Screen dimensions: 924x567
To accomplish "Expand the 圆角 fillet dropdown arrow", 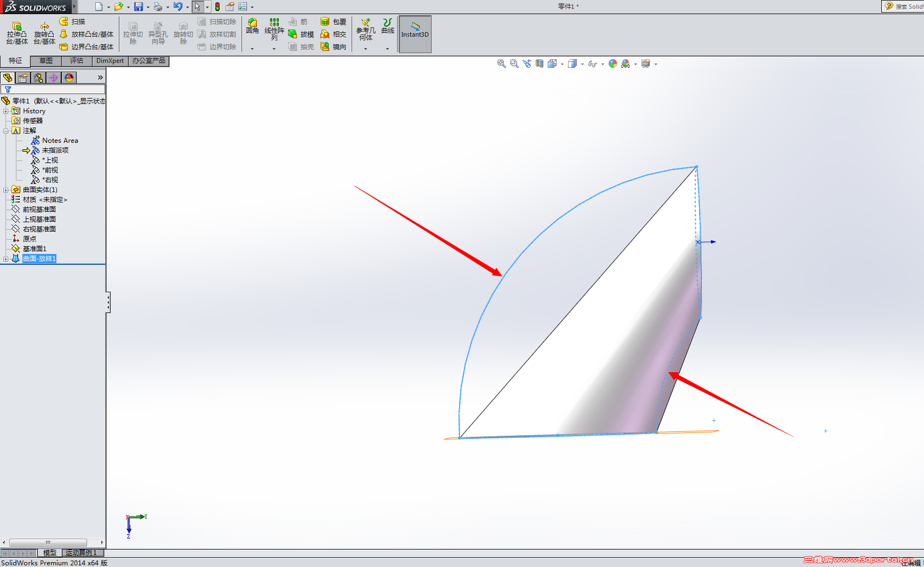I will (x=252, y=49).
